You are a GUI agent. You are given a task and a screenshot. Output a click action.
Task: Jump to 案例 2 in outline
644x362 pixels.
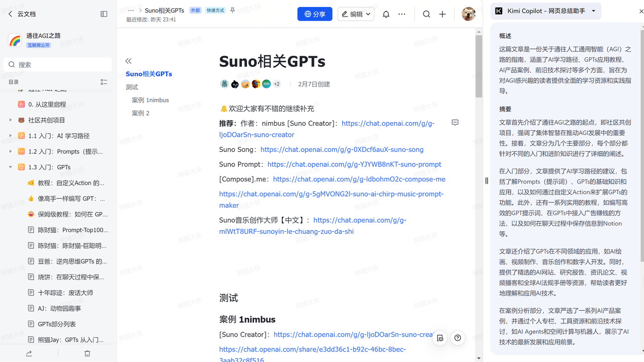141,113
